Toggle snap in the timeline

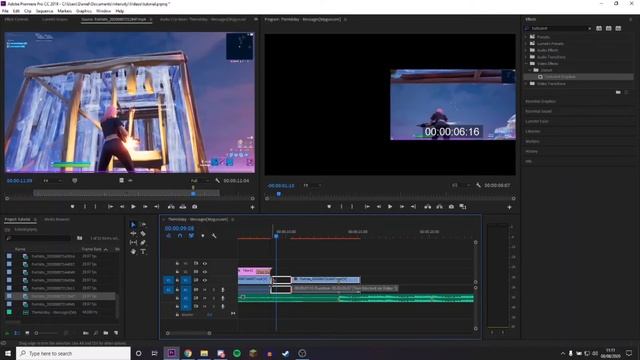click(x=180, y=236)
